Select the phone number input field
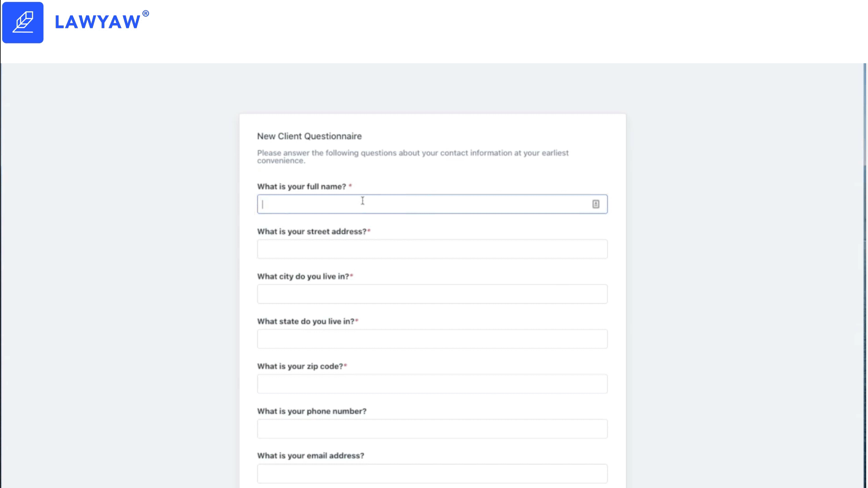This screenshot has width=868, height=488. tap(432, 429)
